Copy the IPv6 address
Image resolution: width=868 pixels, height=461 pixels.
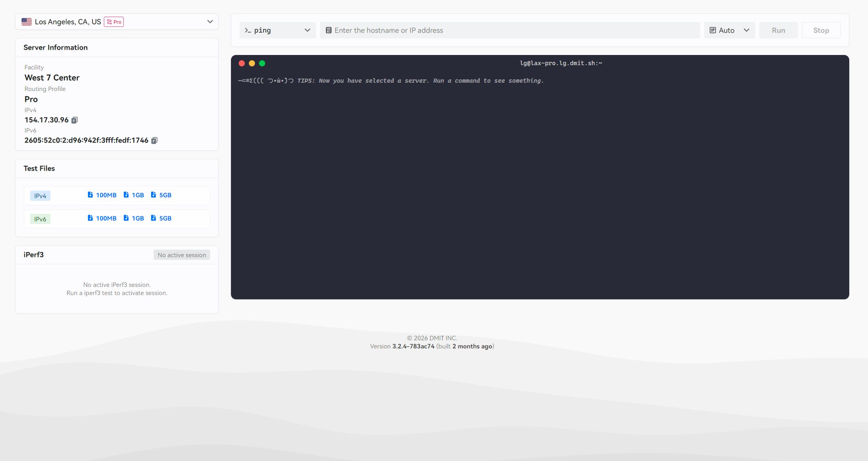click(x=154, y=140)
